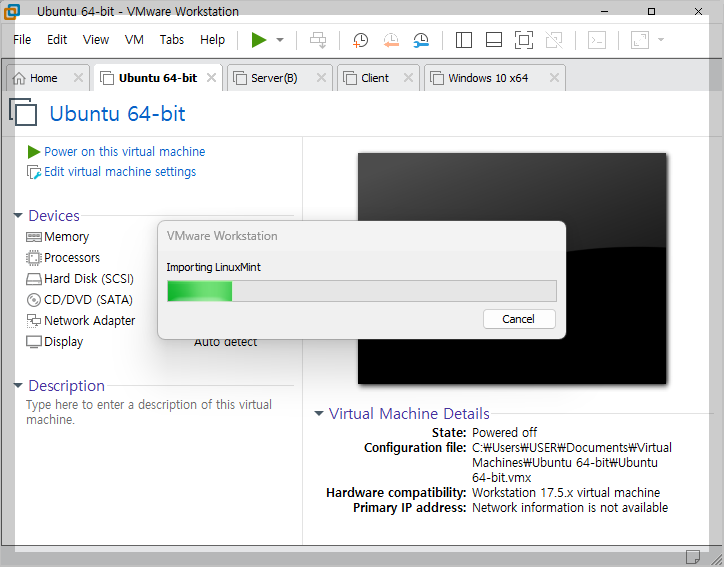This screenshot has width=724, height=567.
Task: Close the Client tab
Action: 408,78
